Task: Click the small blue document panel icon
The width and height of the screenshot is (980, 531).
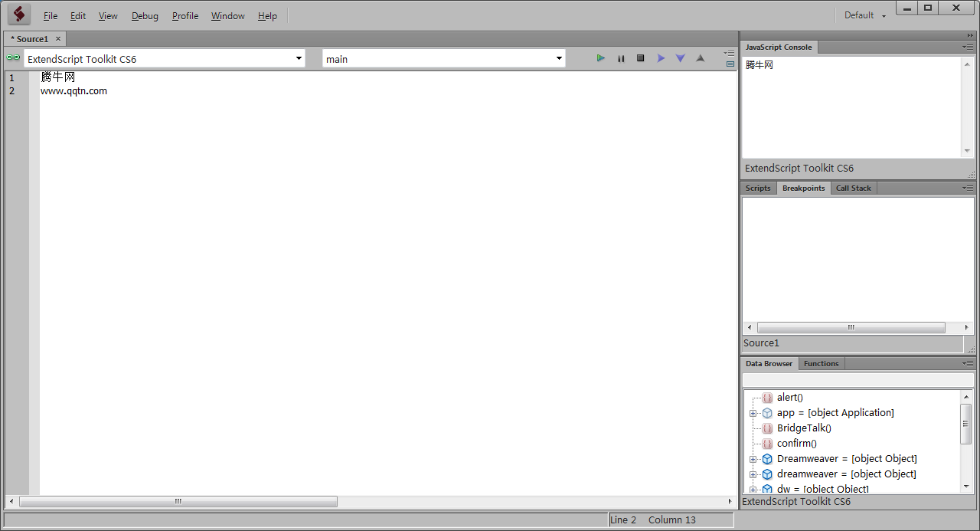Action: coord(730,64)
